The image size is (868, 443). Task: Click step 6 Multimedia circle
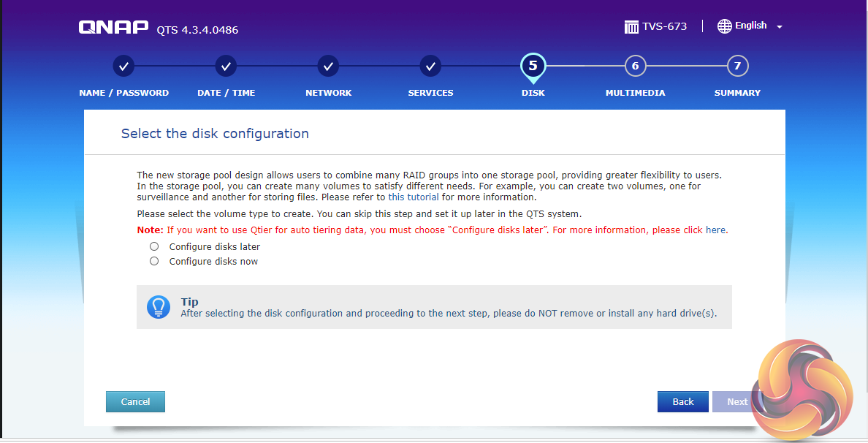[x=636, y=67]
